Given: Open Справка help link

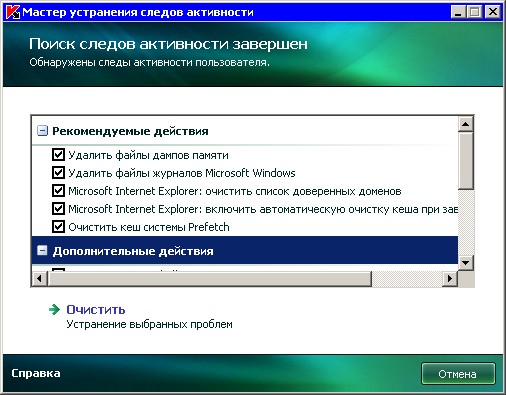Looking at the screenshot, I should (x=36, y=373).
